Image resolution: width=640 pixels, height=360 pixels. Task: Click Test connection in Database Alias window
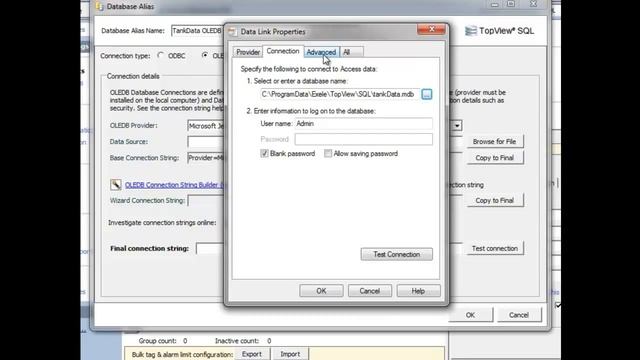click(x=495, y=248)
